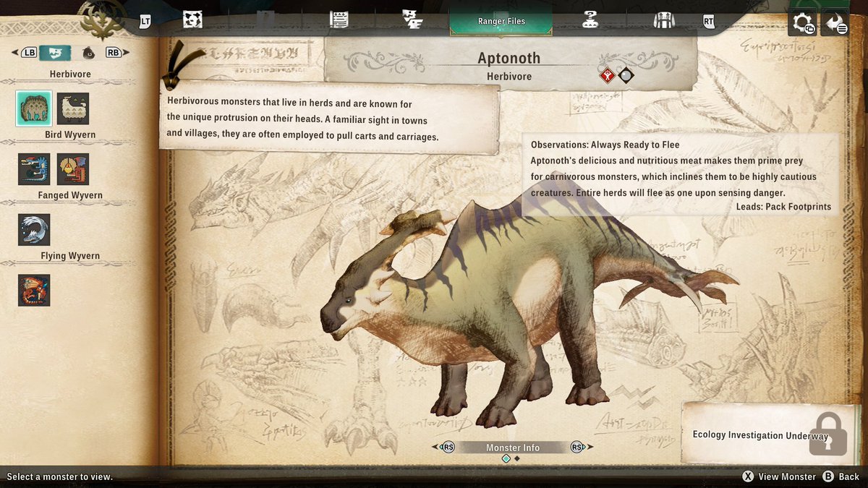Click 'Observations: Always Ready to Flee' text
Image resolution: width=868 pixels, height=488 pixels.
tap(605, 145)
